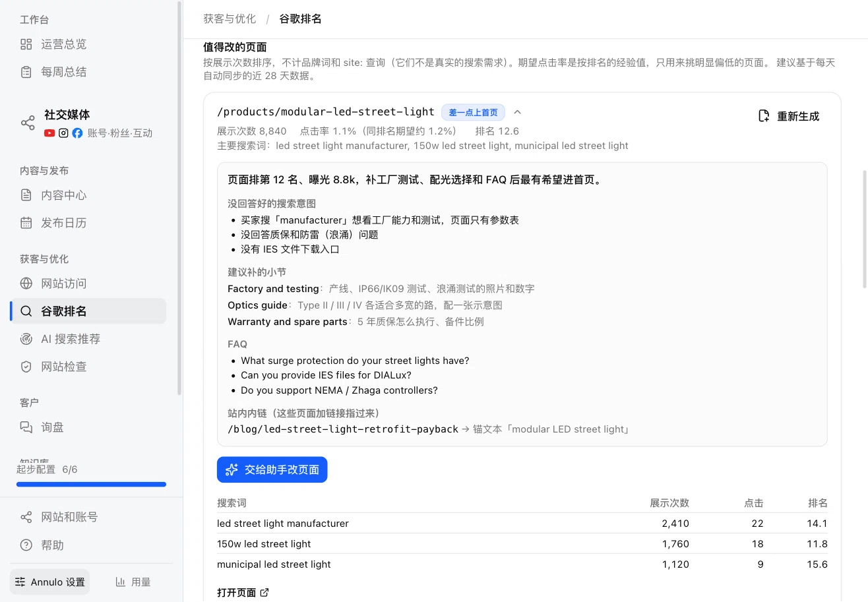
Task: Click the AI 搜索推荐 target icon
Action: point(26,339)
